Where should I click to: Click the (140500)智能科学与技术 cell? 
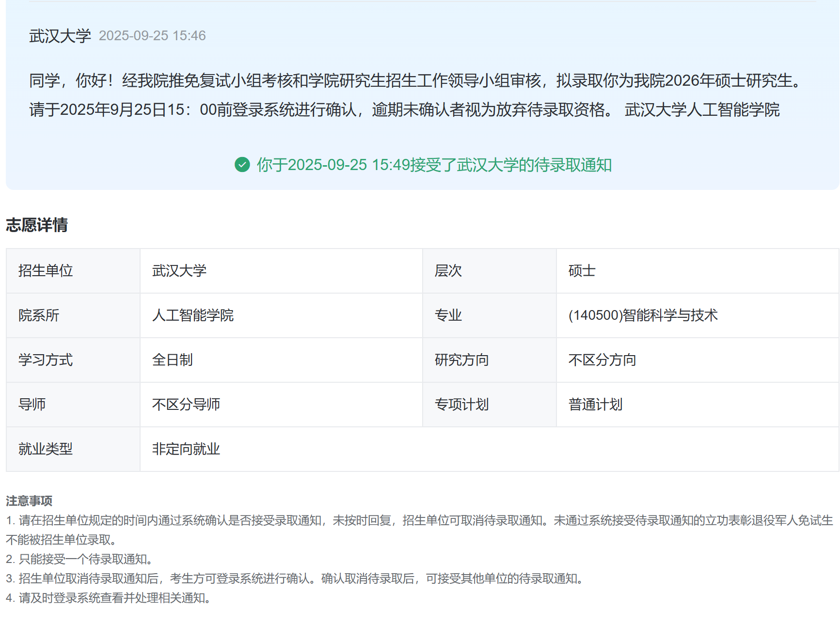coord(697,315)
